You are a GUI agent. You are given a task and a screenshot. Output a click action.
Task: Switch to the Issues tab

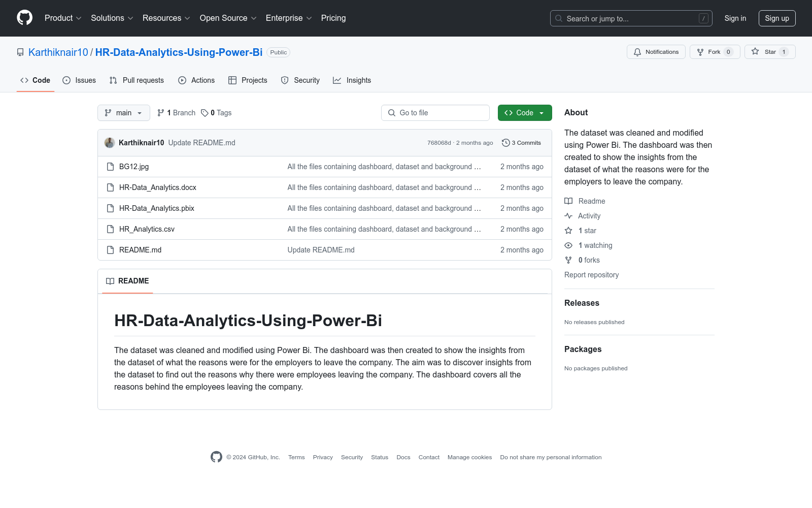(x=79, y=80)
